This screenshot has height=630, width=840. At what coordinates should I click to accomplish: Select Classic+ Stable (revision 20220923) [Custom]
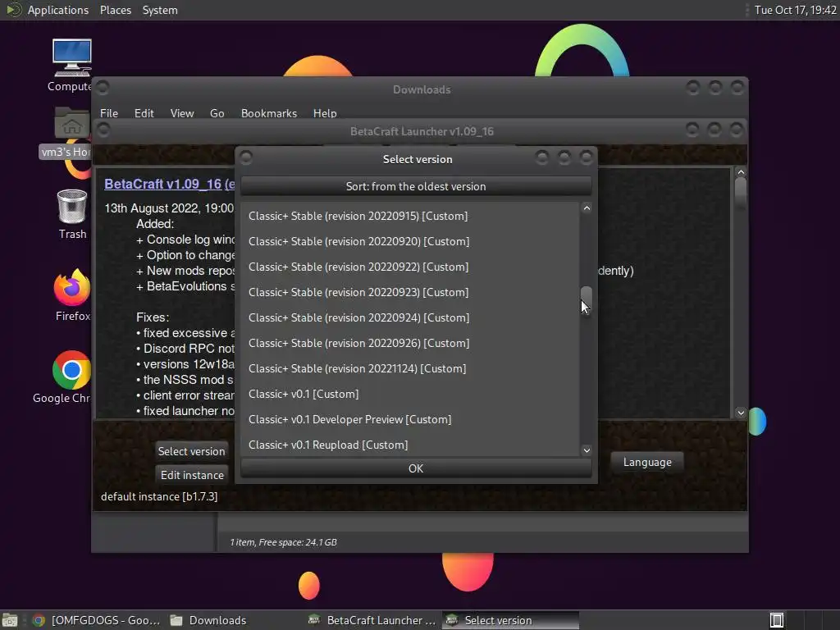tap(410, 292)
